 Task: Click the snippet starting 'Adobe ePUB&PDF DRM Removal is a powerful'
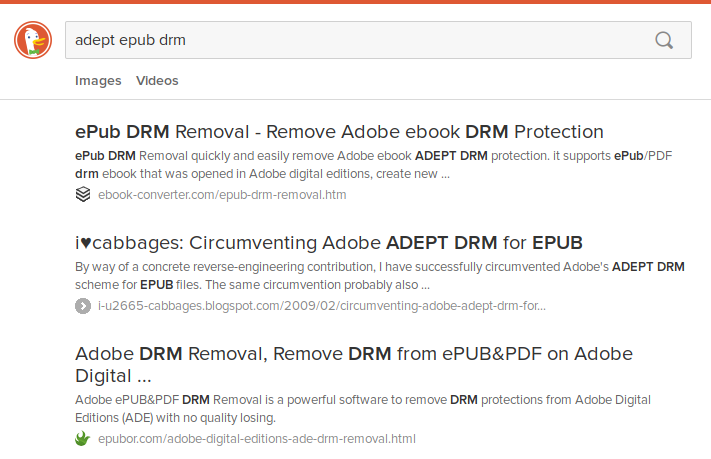tap(363, 409)
